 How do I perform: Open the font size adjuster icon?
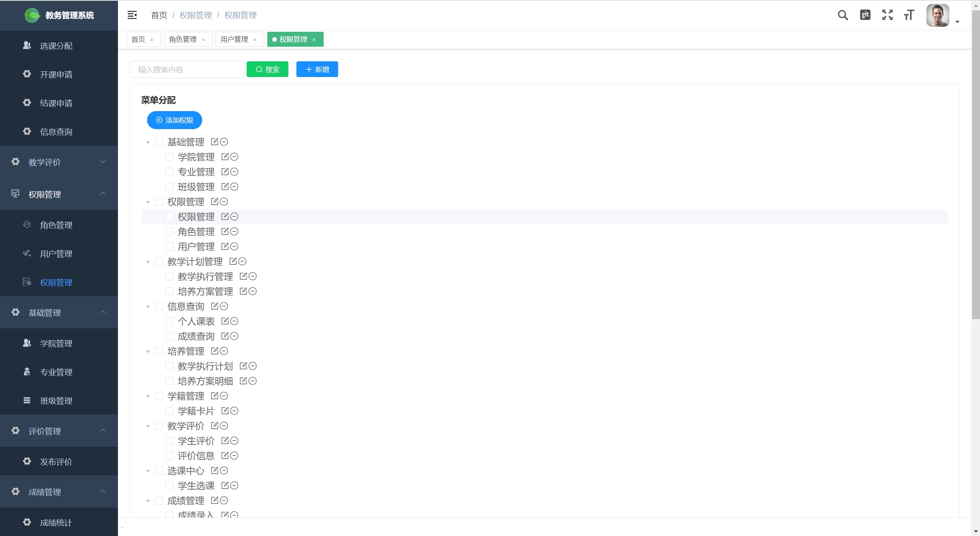click(x=909, y=15)
